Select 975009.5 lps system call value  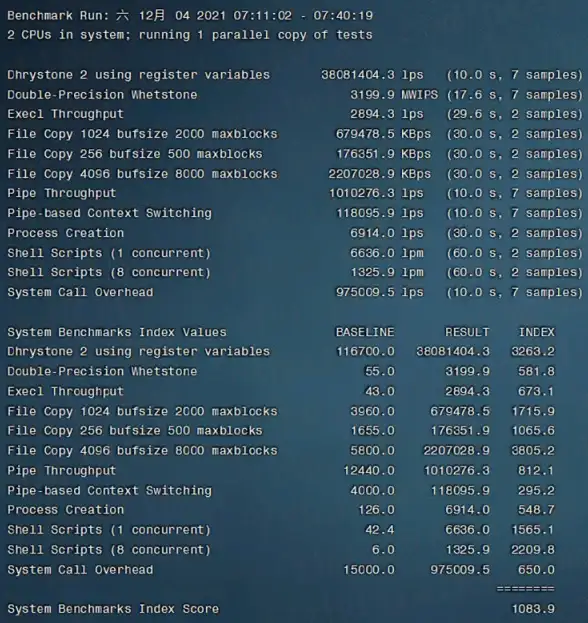click(x=379, y=292)
